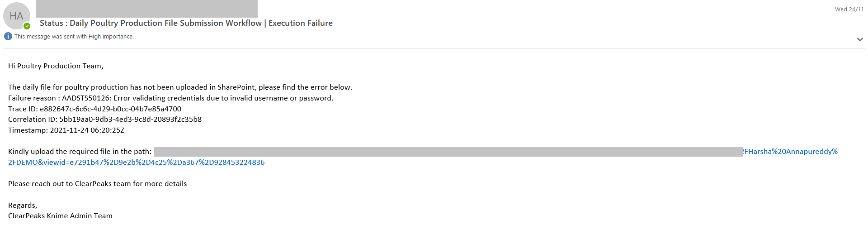Click the reach out to ClearPeaks sentence
The width and height of the screenshot is (868, 225).
point(98,184)
